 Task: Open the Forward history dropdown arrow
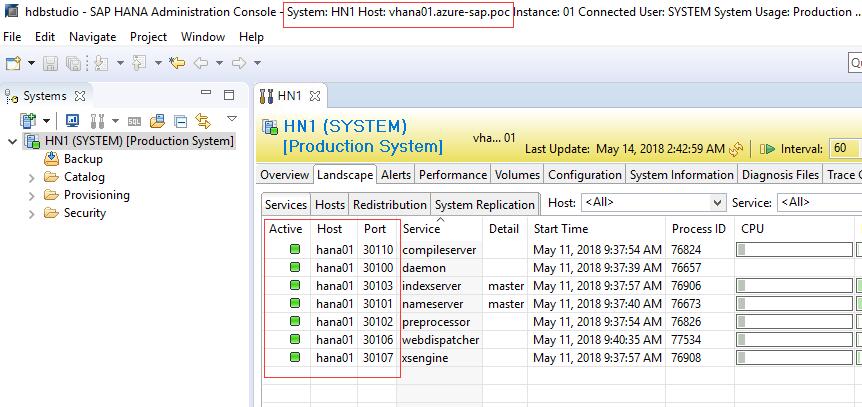click(257, 63)
